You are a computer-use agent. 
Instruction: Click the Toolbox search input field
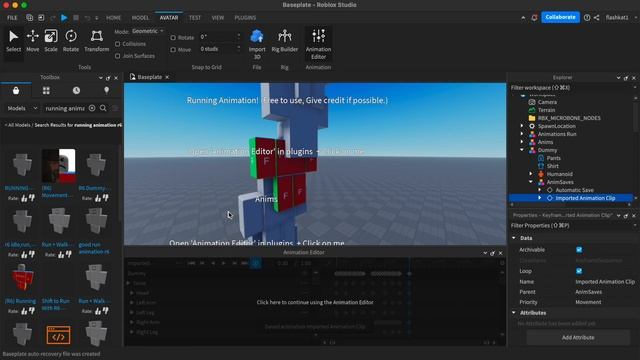(65, 108)
